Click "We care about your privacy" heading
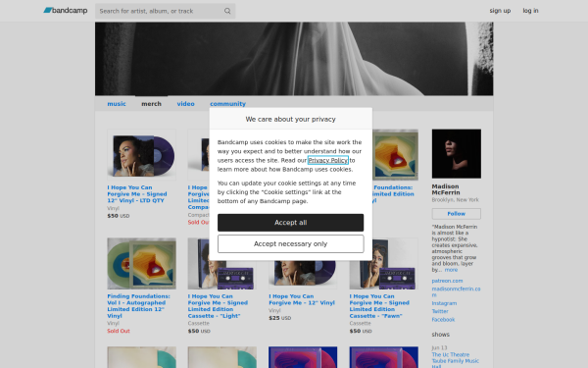588x368 pixels. 291,119
